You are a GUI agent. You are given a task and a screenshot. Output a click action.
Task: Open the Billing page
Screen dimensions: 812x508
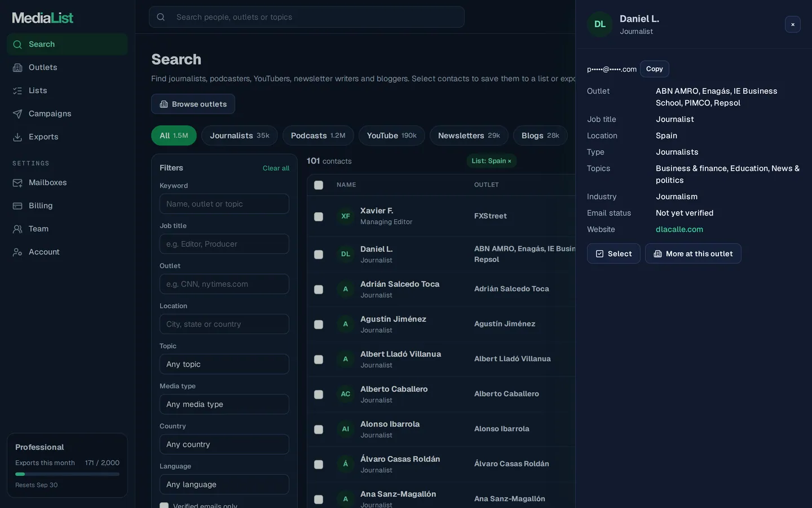pos(67,206)
